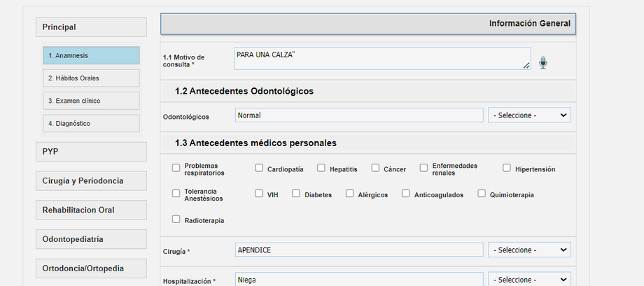Click the Motivo de consulta text area

[381, 58]
